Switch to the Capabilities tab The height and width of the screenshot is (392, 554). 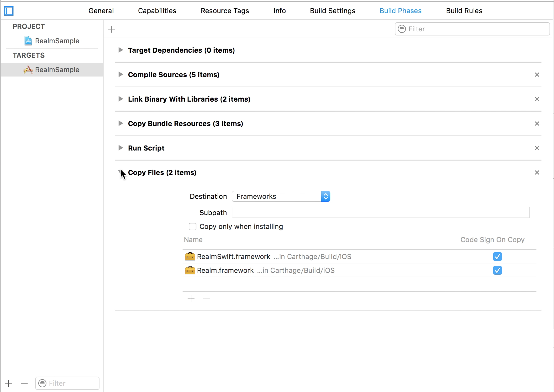point(157,11)
